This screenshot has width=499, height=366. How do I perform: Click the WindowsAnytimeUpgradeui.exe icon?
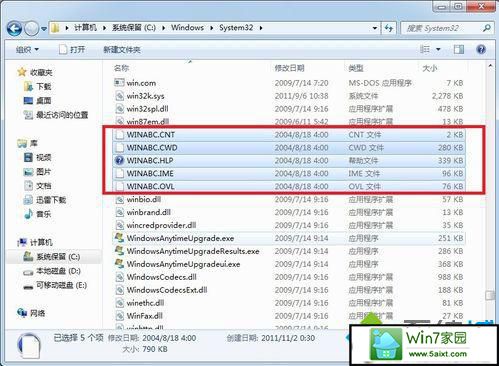[119, 264]
